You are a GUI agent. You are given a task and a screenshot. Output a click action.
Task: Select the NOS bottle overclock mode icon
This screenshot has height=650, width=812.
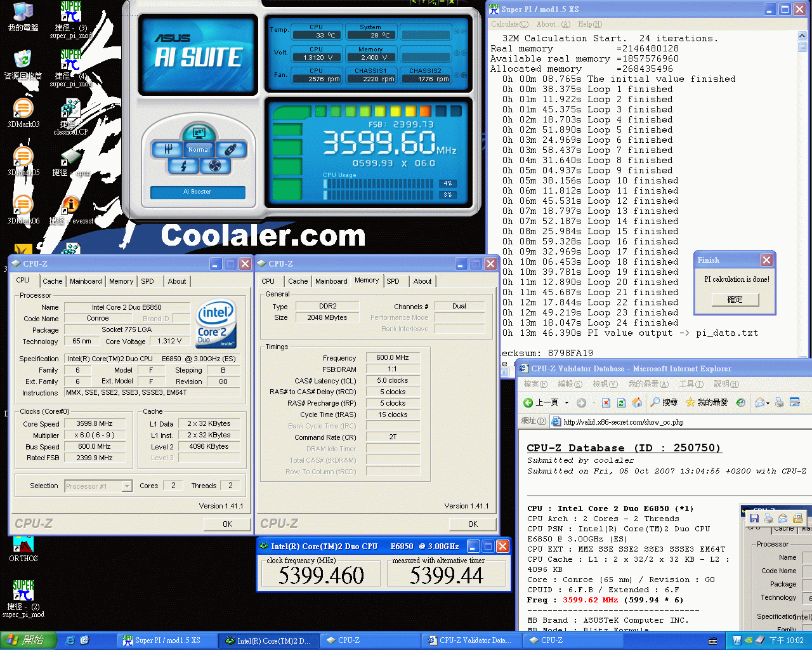232,149
